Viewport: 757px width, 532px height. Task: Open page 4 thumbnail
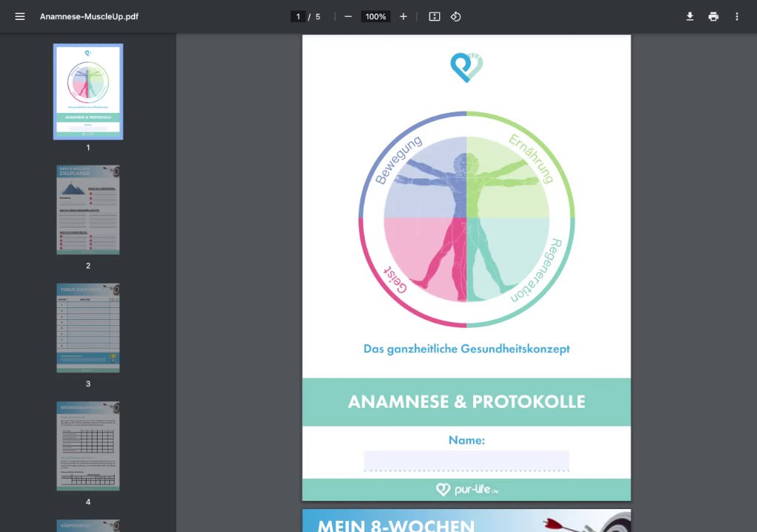point(88,446)
